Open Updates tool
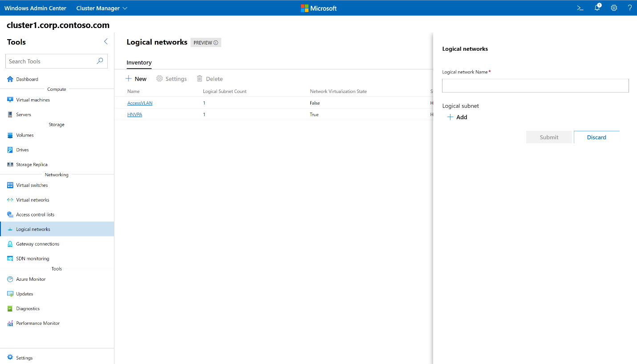 (x=57, y=294)
